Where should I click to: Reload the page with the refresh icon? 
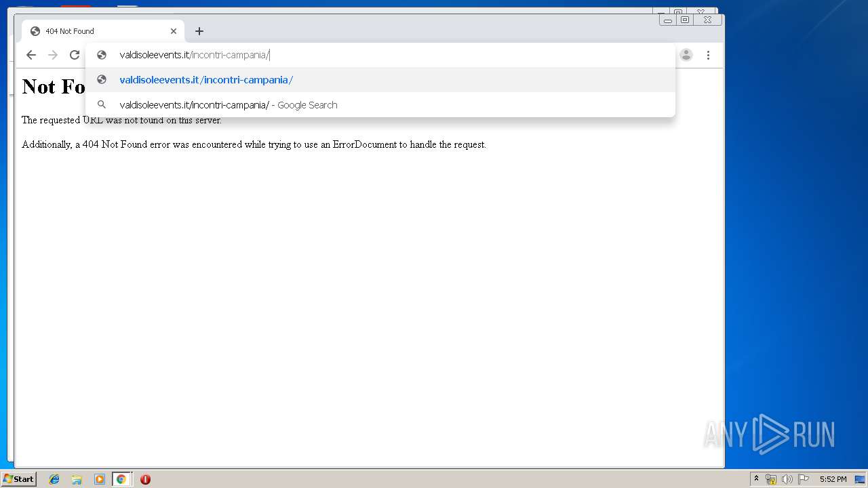(75, 55)
